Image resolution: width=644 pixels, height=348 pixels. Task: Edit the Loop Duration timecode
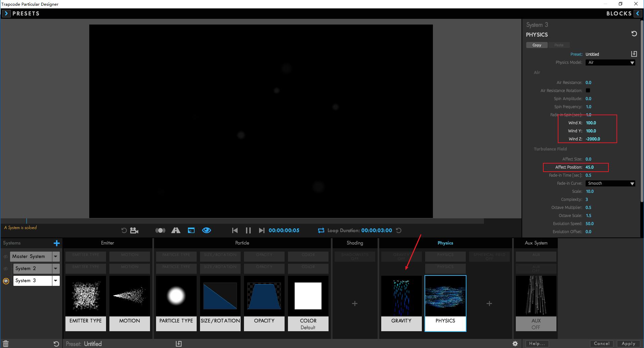(377, 230)
